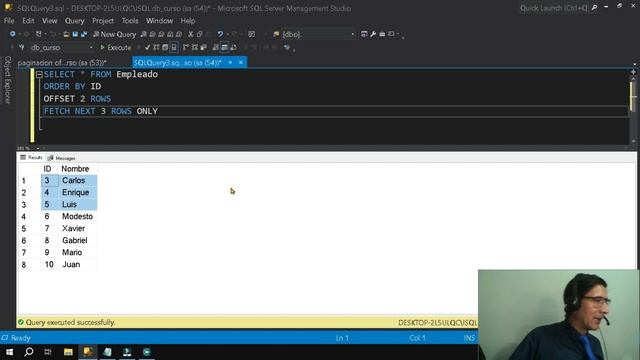Click the Change Connection icon left of db_curso

22,48
